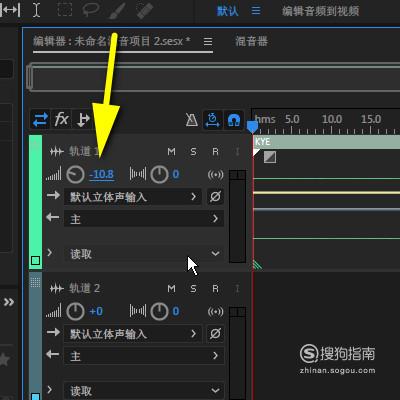Edit the 轨道 1 volume value -10.8
The width and height of the screenshot is (400, 400).
click(102, 174)
